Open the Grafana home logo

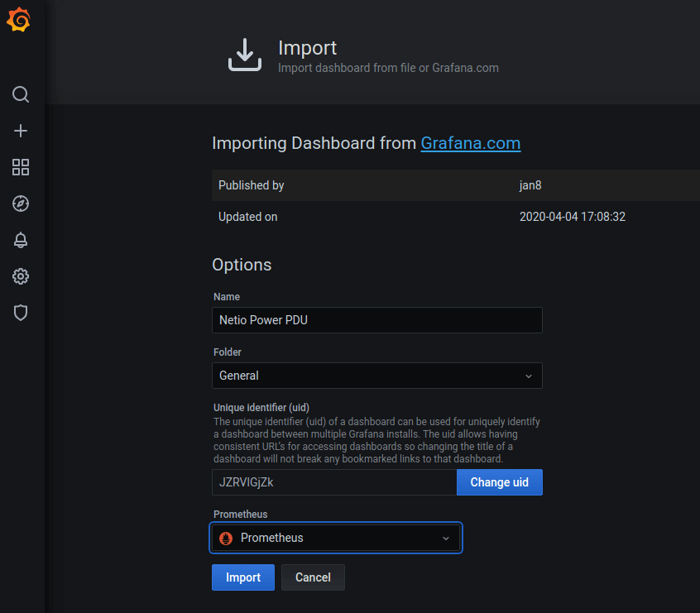pyautogui.click(x=18, y=20)
